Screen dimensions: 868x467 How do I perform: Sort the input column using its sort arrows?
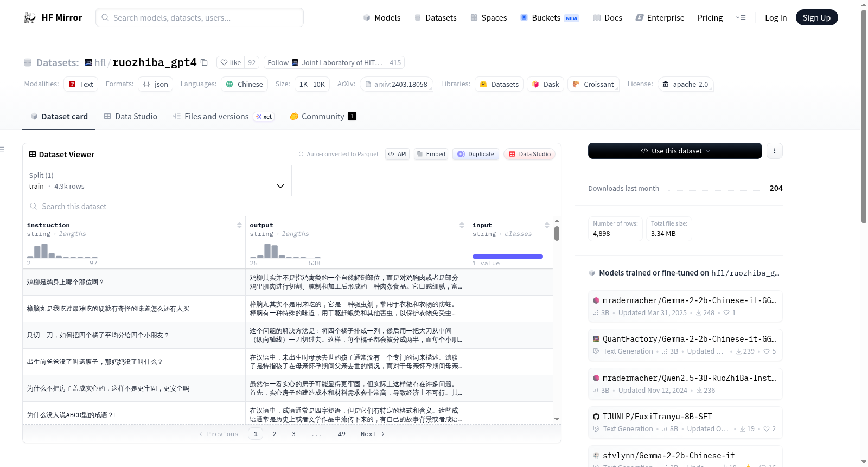pos(547,225)
